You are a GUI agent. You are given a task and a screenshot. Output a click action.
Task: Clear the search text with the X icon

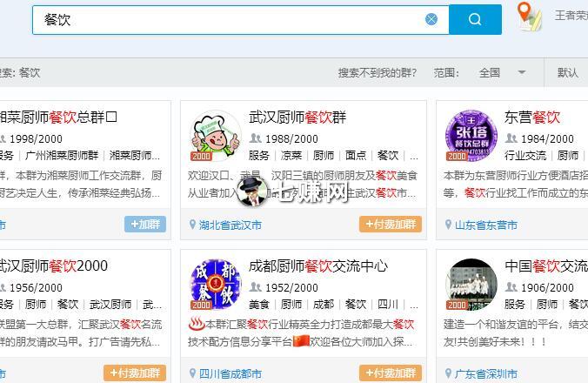click(431, 19)
